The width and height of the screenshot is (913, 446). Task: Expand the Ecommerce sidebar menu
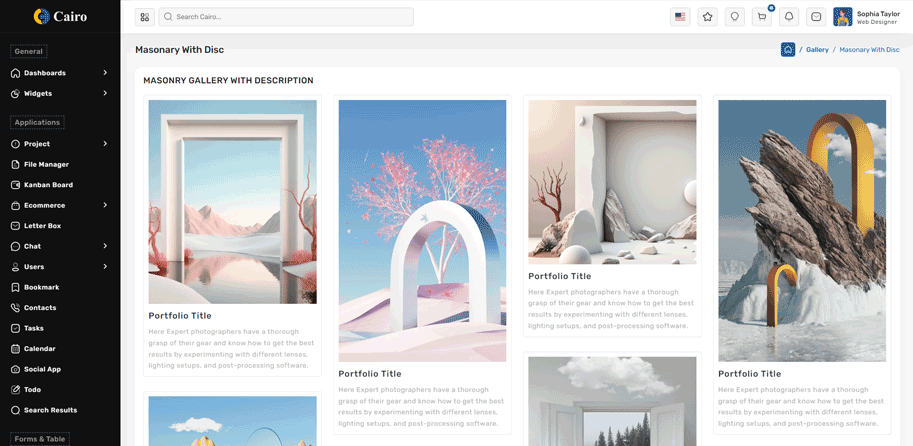(60, 205)
